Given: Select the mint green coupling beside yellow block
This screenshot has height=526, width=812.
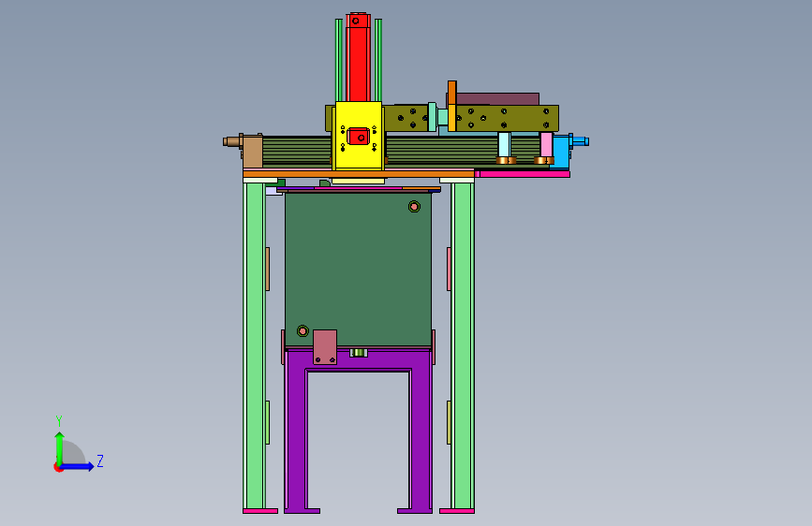Looking at the screenshot, I should click(x=432, y=116).
